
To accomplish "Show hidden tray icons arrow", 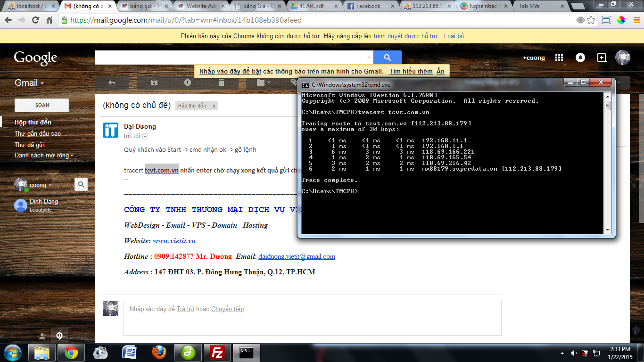I will click(562, 353).
